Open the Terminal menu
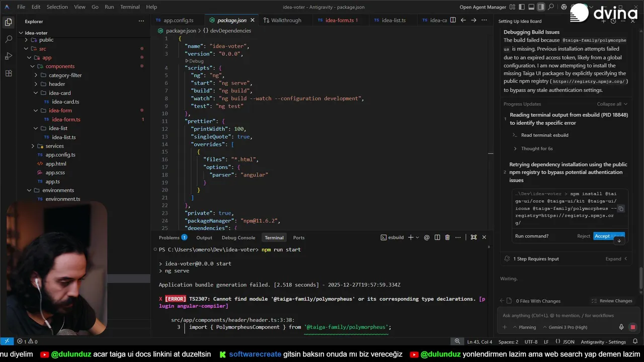 (130, 7)
